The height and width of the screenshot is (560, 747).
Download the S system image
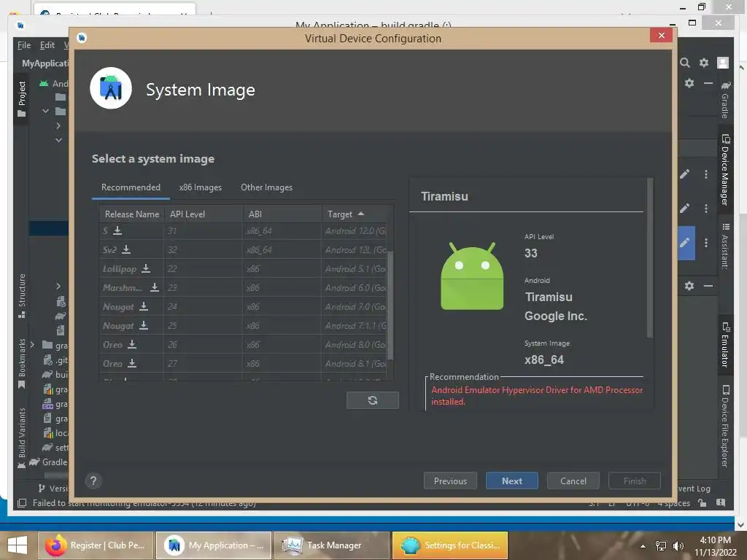(x=117, y=230)
